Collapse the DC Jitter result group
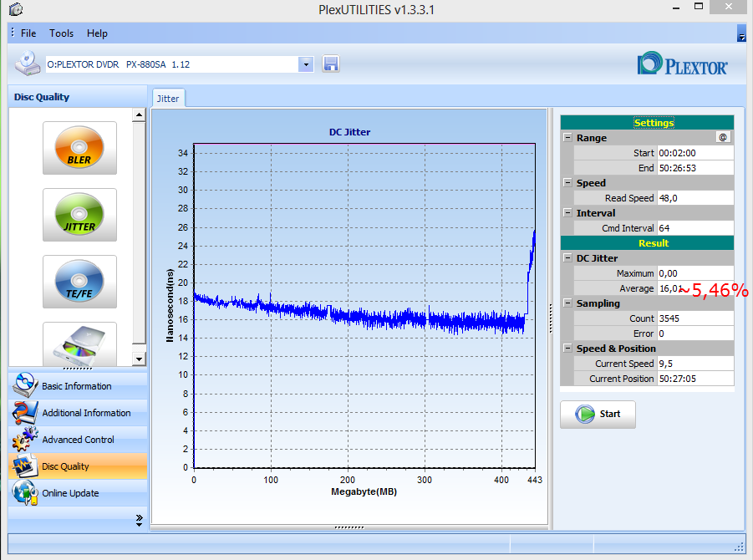The height and width of the screenshot is (560, 753). click(567, 258)
